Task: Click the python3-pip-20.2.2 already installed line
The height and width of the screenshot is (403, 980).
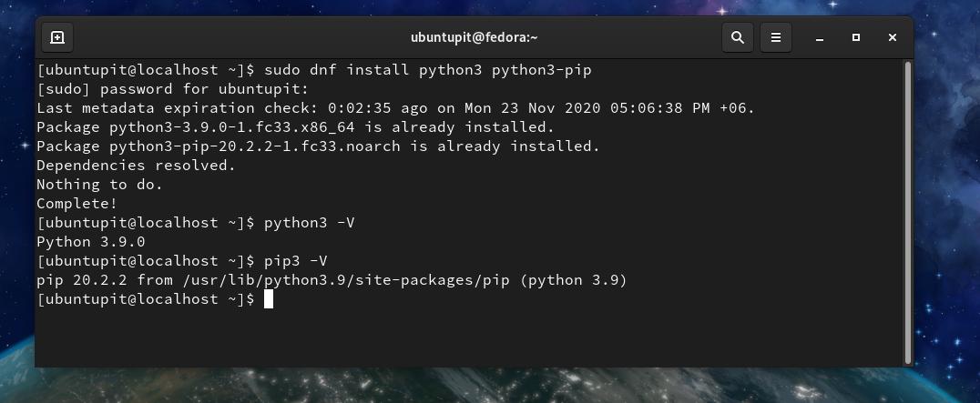Action: (318, 146)
